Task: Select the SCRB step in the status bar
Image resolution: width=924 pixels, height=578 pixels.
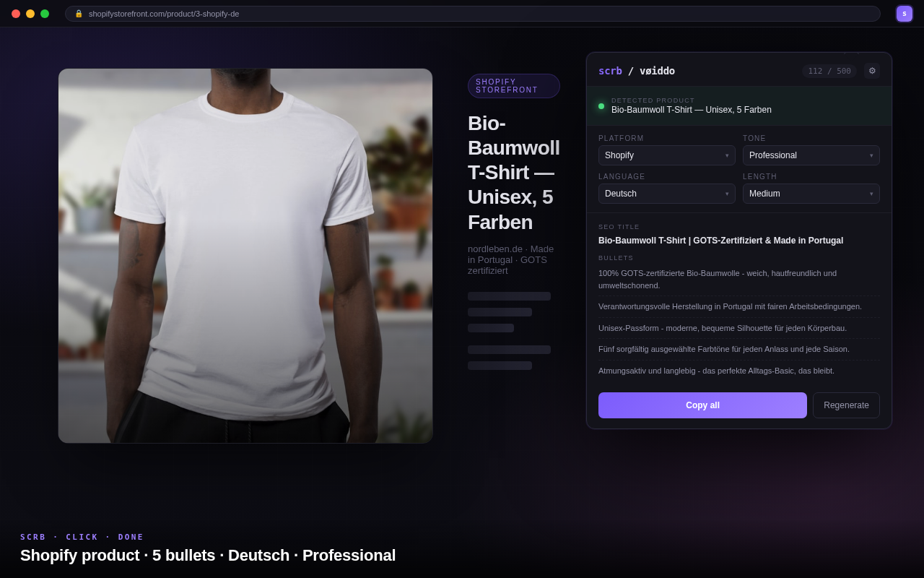Action: point(33,537)
